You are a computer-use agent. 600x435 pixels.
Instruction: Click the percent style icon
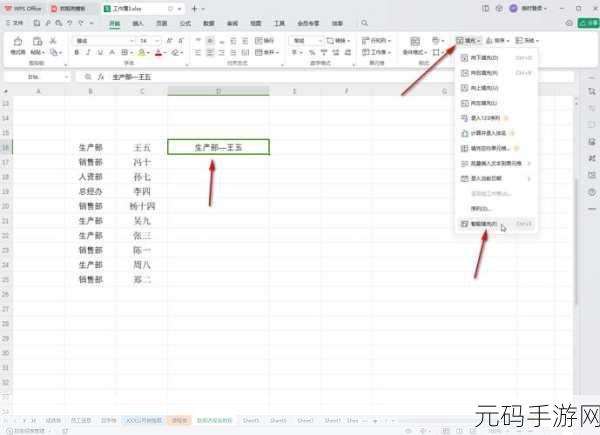312,52
